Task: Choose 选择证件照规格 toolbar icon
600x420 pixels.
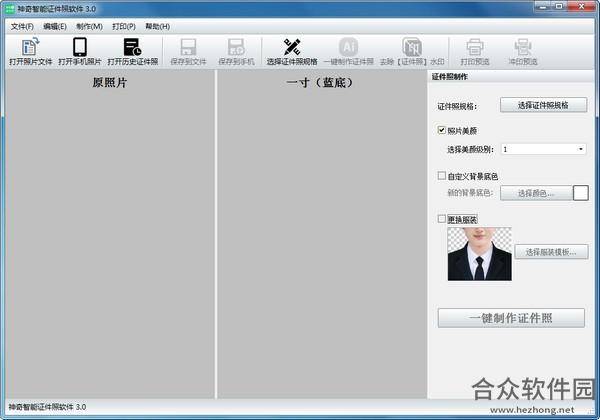Action: click(x=292, y=52)
